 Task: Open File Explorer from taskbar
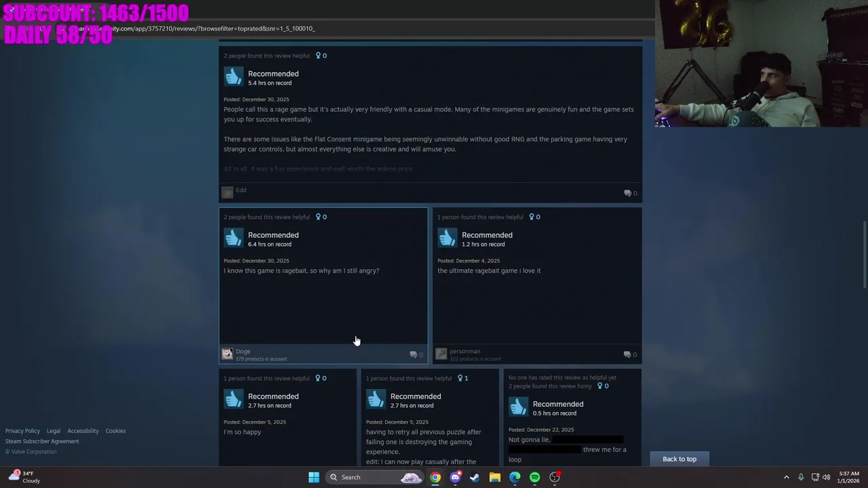click(x=495, y=477)
